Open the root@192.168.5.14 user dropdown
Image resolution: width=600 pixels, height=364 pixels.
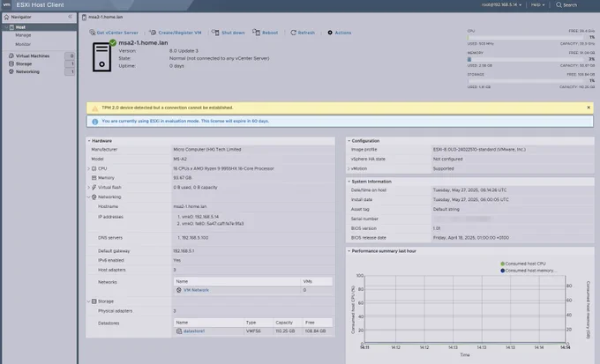[x=501, y=5]
